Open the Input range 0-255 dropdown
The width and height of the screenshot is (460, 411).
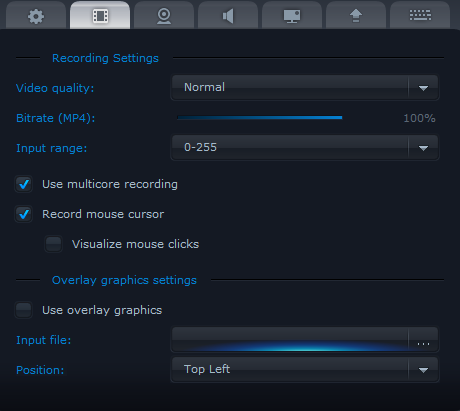click(x=305, y=148)
